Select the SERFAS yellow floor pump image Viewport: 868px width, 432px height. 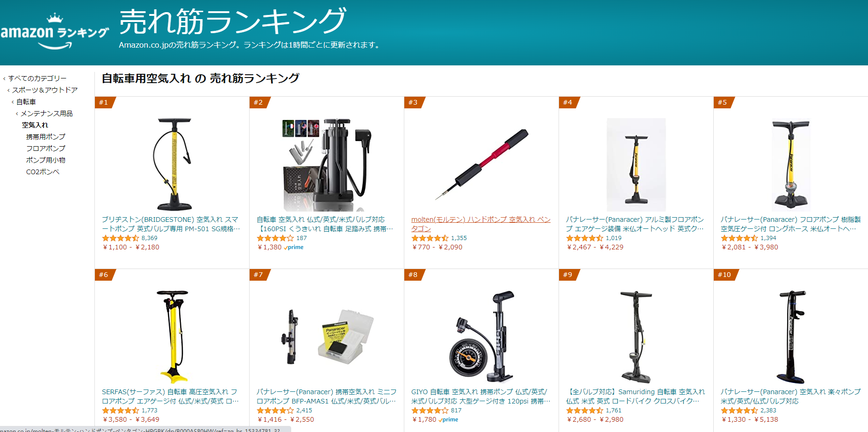(173, 337)
